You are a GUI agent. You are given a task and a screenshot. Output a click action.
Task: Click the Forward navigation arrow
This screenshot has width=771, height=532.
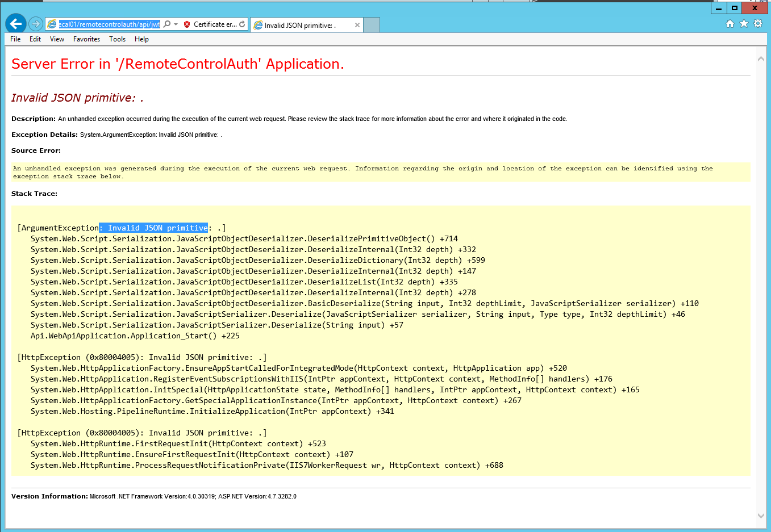point(36,24)
